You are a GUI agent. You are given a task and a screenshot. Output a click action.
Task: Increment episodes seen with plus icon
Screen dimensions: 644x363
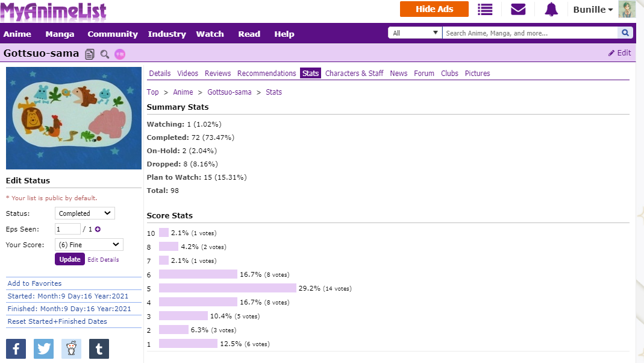pyautogui.click(x=98, y=229)
